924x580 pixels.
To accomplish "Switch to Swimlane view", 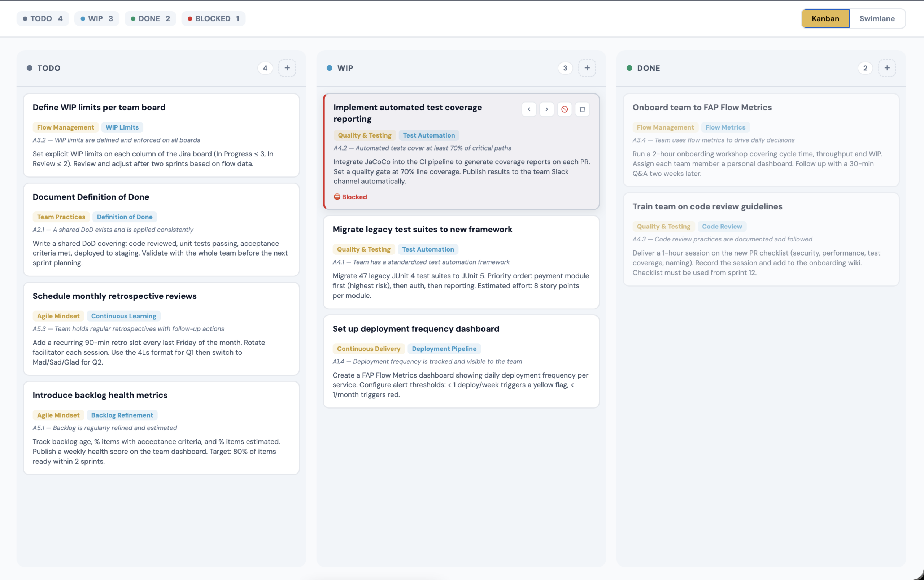I will [x=877, y=18].
